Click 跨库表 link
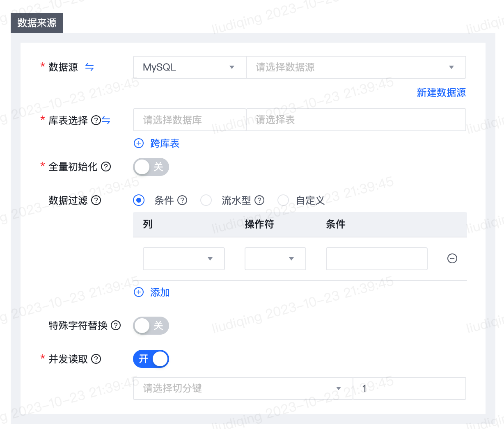 tap(165, 144)
